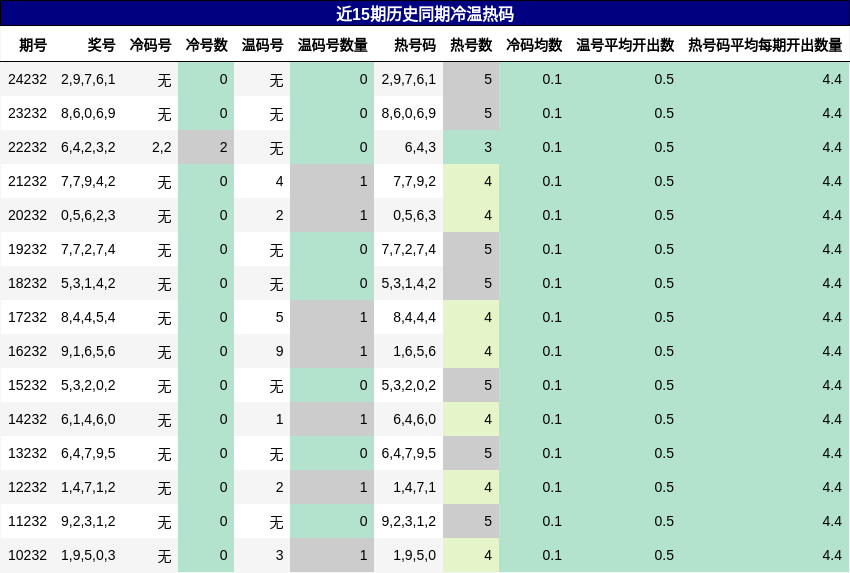Click hot numbers 1,4,7,1
This screenshot has width=850, height=573.
coord(415,487)
